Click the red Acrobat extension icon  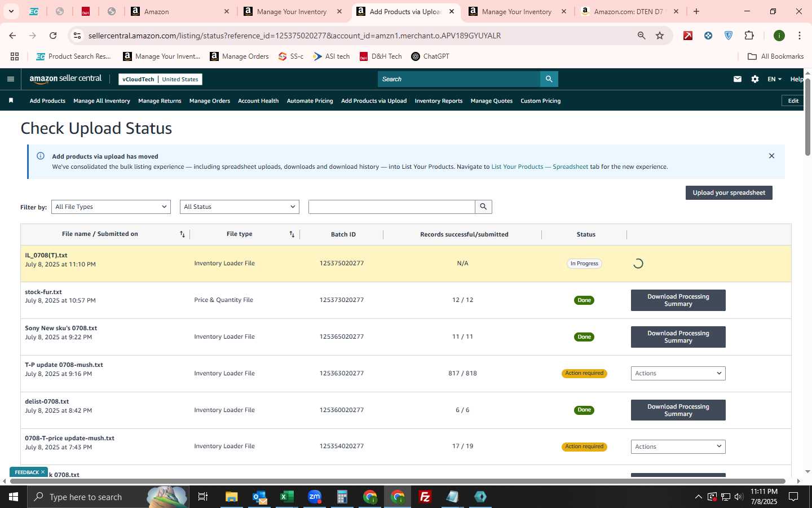[x=688, y=36]
